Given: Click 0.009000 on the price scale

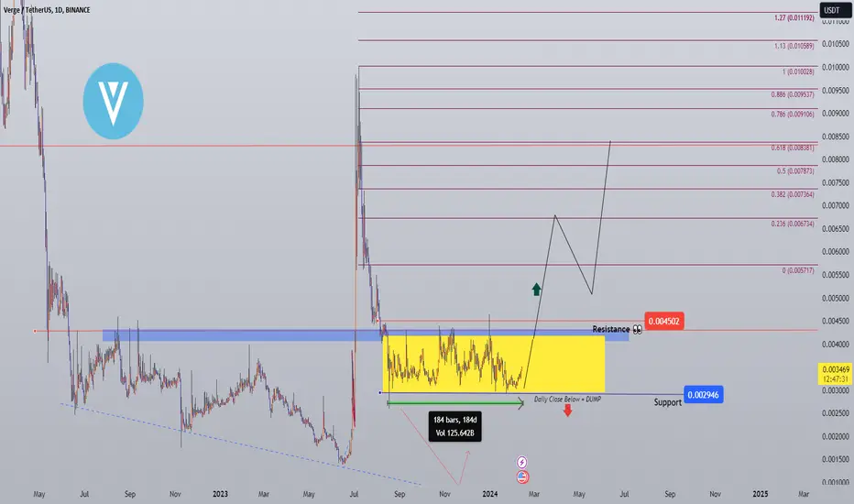Looking at the screenshot, I should [836, 114].
